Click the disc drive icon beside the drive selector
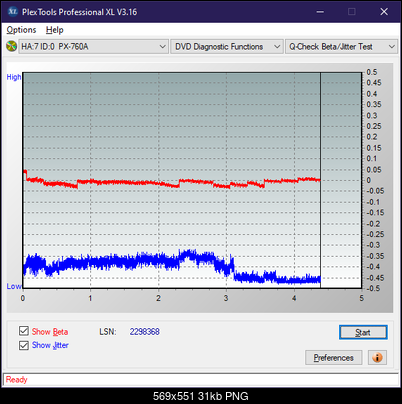This screenshot has width=402, height=404. click(x=11, y=46)
